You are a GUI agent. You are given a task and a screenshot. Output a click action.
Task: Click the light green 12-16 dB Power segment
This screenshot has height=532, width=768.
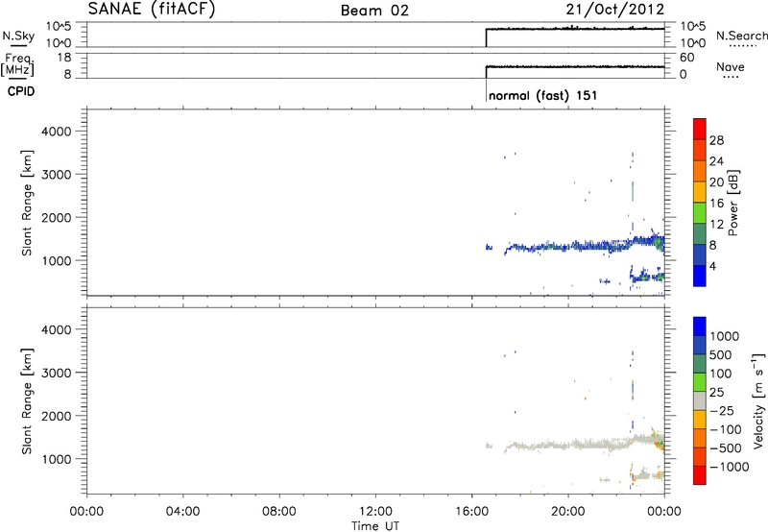point(700,212)
